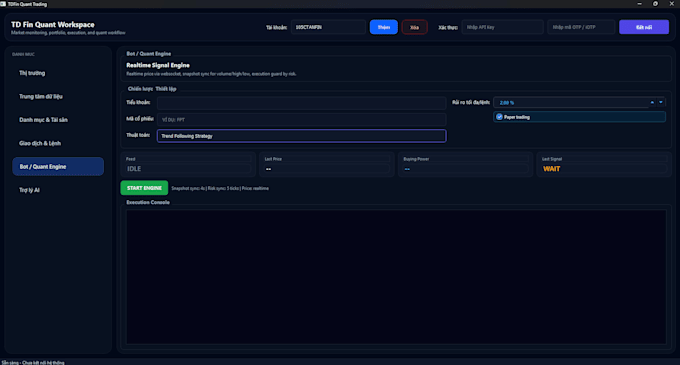Increase max risk with up arrow
Viewport: 680px width, 365px height.
pos(652,102)
